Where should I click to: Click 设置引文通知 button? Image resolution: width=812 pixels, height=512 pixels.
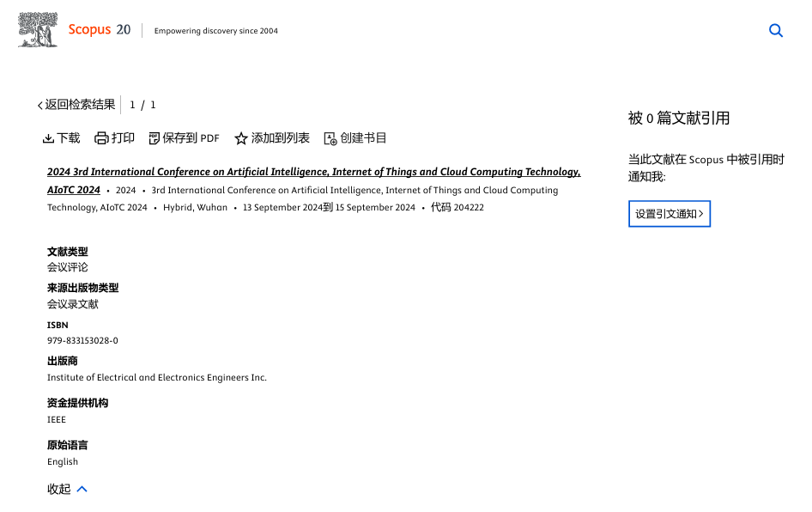pyautogui.click(x=669, y=214)
